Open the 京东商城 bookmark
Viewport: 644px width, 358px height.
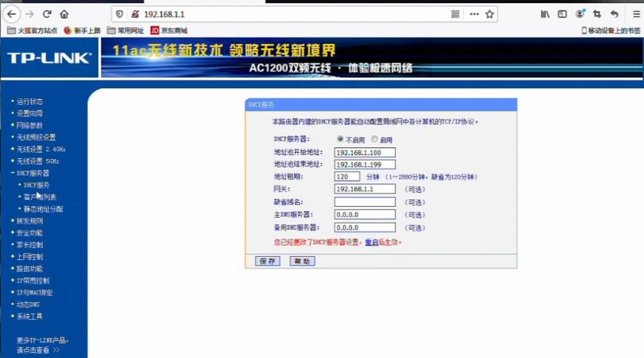click(169, 30)
